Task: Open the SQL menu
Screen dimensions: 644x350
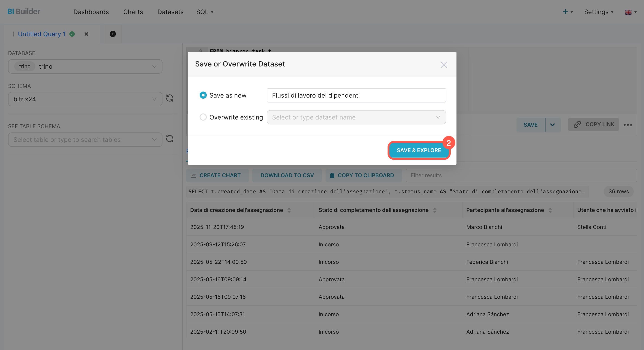Action: coord(205,12)
